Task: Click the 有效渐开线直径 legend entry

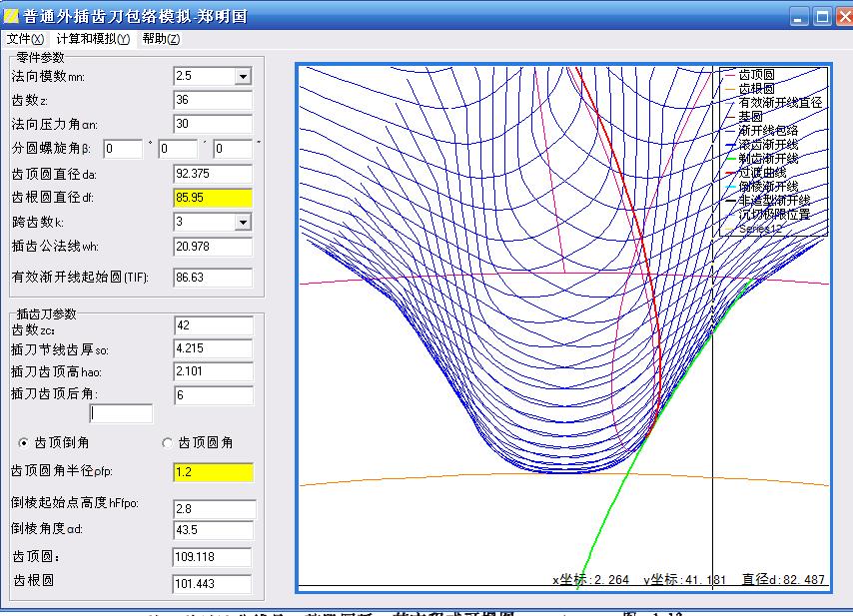Action: (774, 102)
